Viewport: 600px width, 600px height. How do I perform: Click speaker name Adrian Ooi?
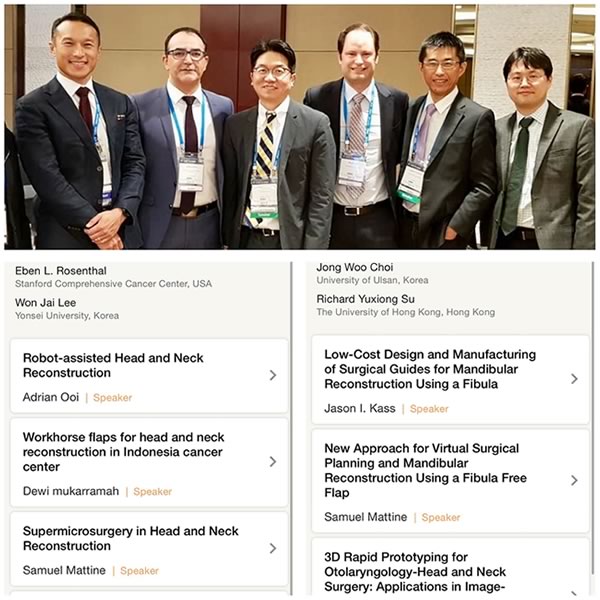pyautogui.click(x=51, y=397)
